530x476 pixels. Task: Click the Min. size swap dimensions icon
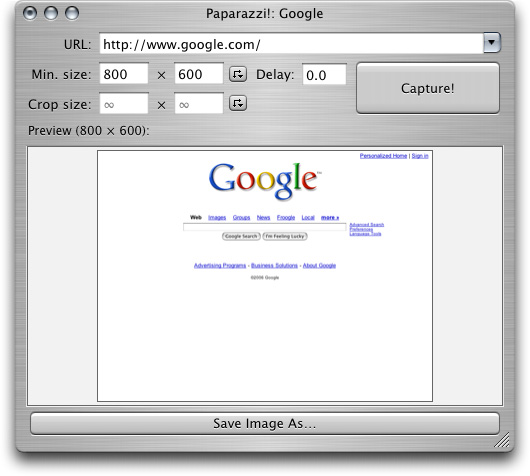(238, 74)
